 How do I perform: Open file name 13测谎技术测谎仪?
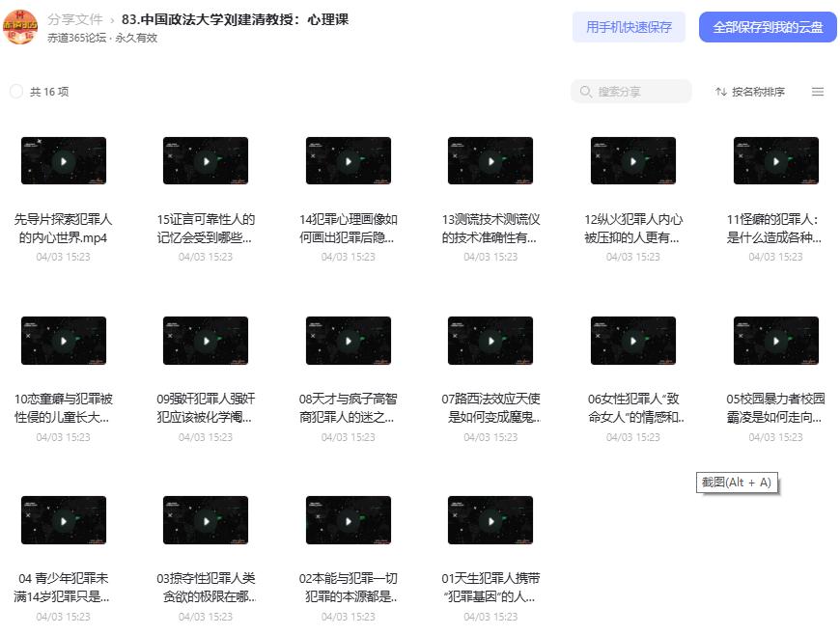490,228
